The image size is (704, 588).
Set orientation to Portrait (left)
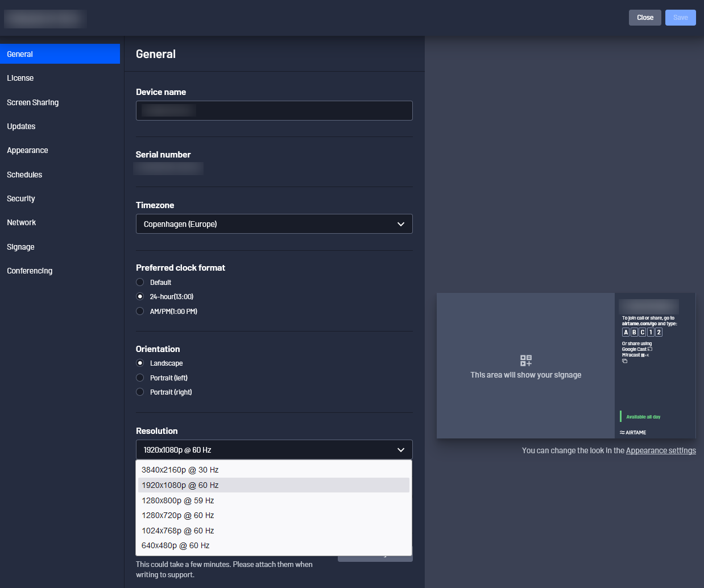tap(140, 378)
